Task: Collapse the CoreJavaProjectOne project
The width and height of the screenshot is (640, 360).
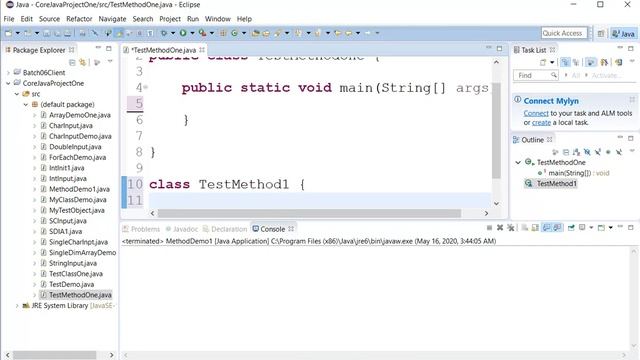Action: point(8,83)
